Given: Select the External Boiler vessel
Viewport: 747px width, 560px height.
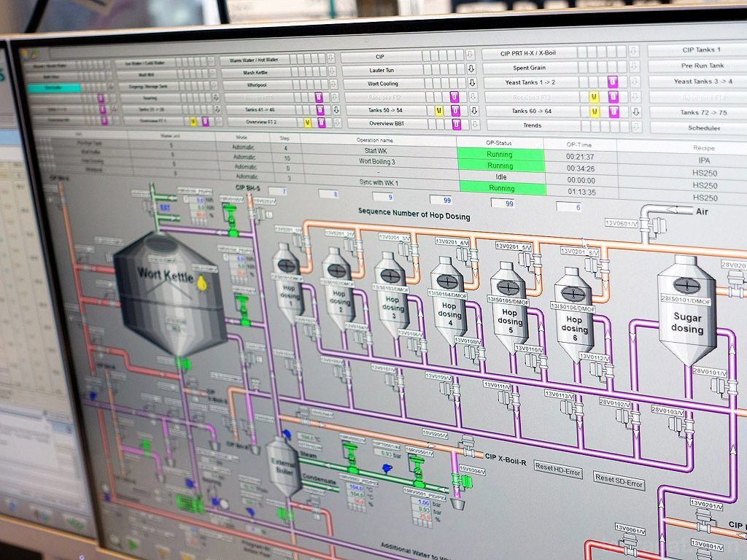Looking at the screenshot, I should 283,467.
